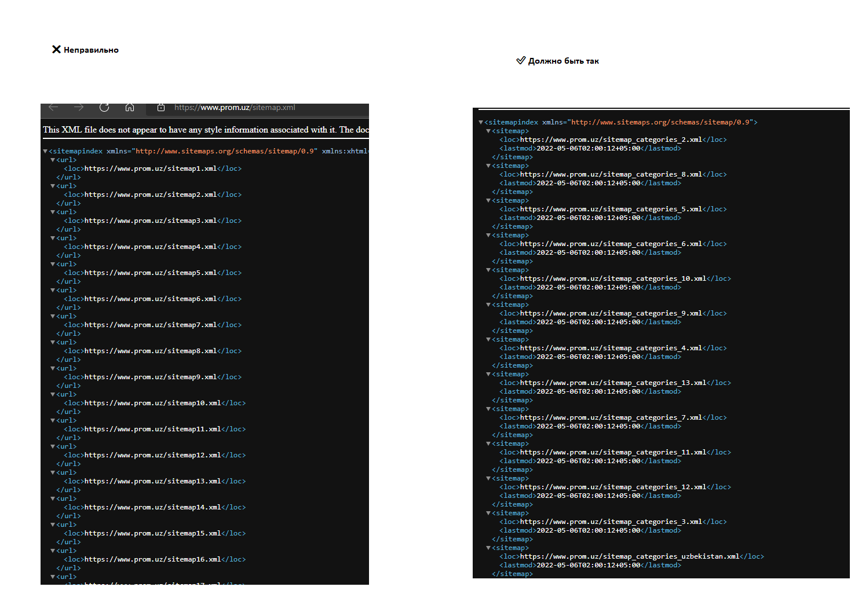The width and height of the screenshot is (862, 616).
Task: Collapse the sitemap node for sitemap_categories_4.xml
Action: [x=488, y=339]
